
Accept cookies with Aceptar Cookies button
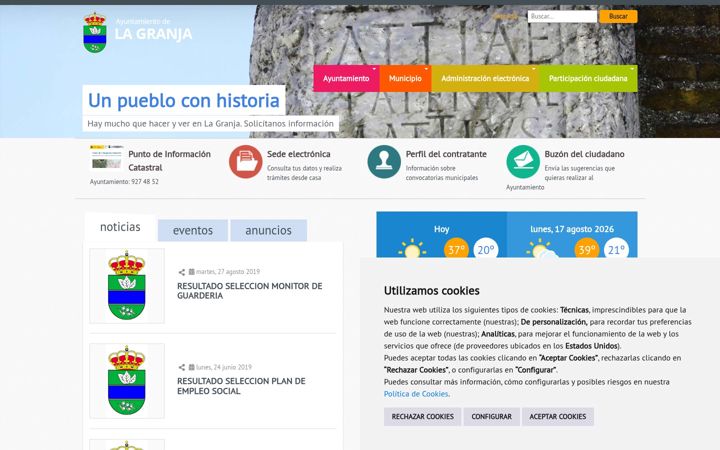coord(558,416)
